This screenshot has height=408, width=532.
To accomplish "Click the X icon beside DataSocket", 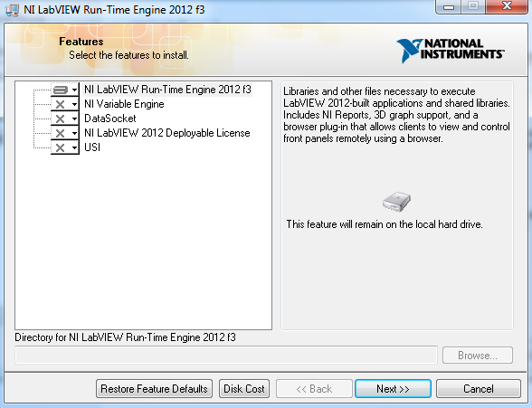I will coord(60,119).
